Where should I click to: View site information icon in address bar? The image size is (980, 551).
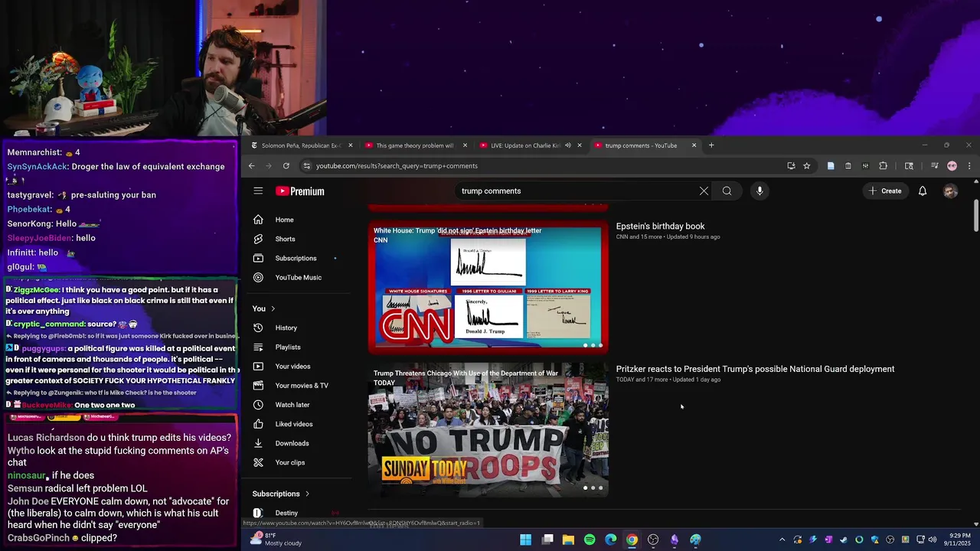pos(307,166)
